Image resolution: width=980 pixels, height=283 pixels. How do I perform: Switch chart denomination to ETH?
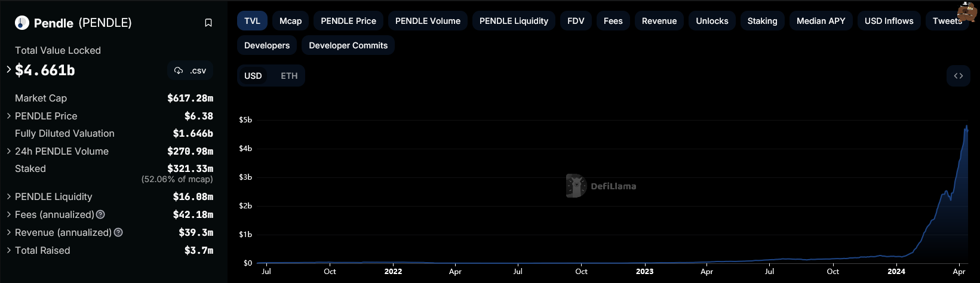tap(289, 76)
